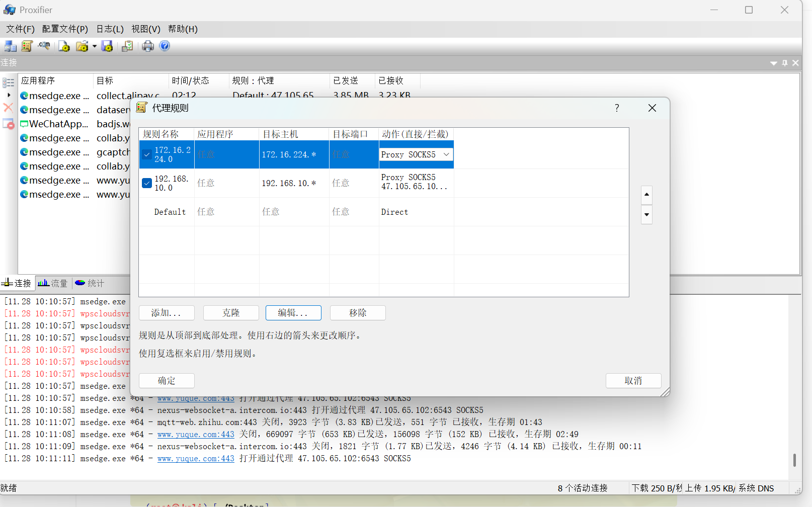The image size is (812, 507).
Task: Open the 连接 panel options dropdown arrow
Action: [774, 63]
